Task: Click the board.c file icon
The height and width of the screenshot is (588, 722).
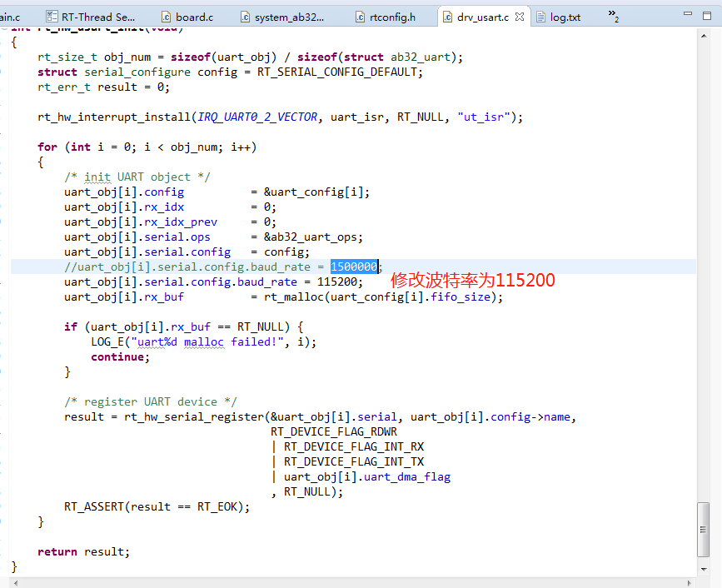Action: [x=166, y=17]
